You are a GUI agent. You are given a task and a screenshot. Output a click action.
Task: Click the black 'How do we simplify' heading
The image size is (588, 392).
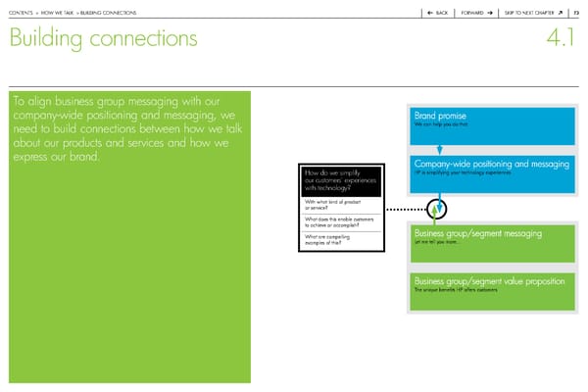335,181
